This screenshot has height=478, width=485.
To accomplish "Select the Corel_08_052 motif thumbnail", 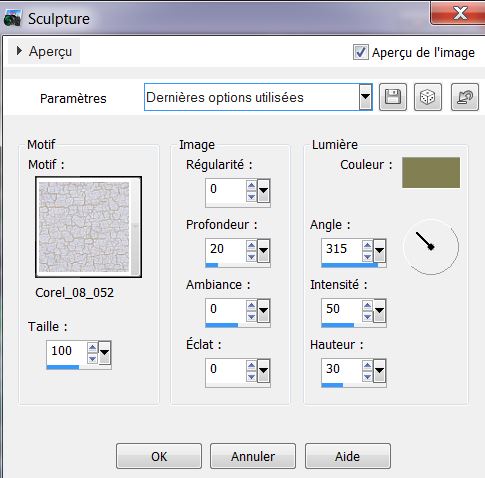I will 88,227.
